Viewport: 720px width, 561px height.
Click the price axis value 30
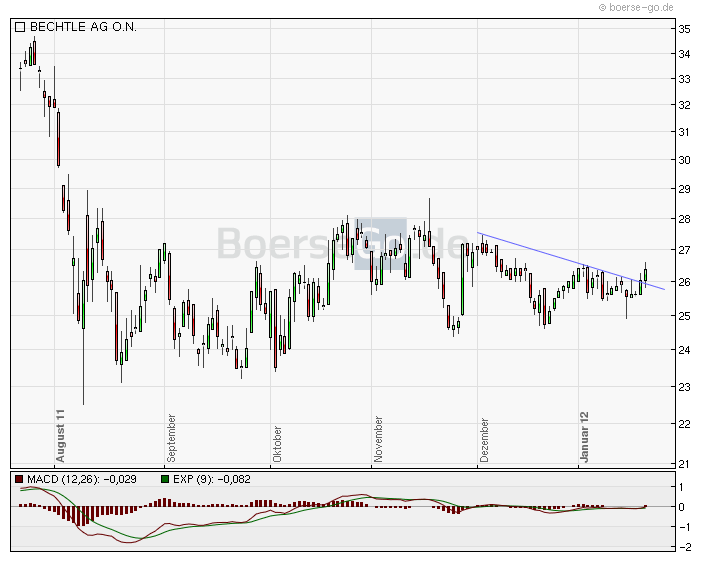tap(684, 160)
